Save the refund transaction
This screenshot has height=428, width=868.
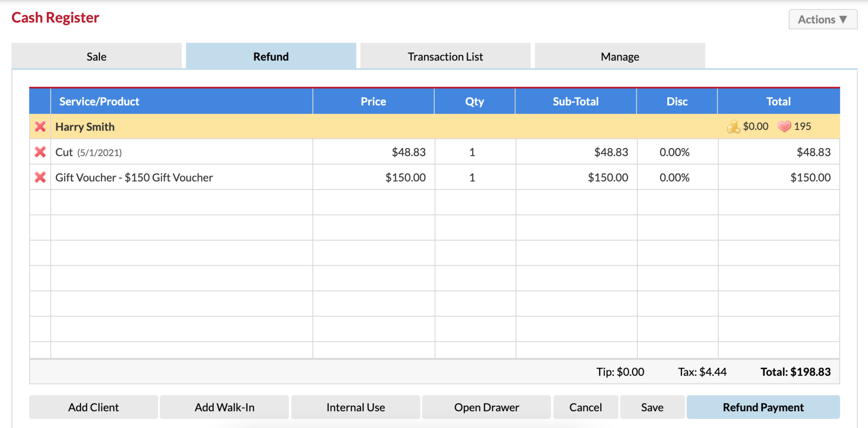click(x=652, y=407)
